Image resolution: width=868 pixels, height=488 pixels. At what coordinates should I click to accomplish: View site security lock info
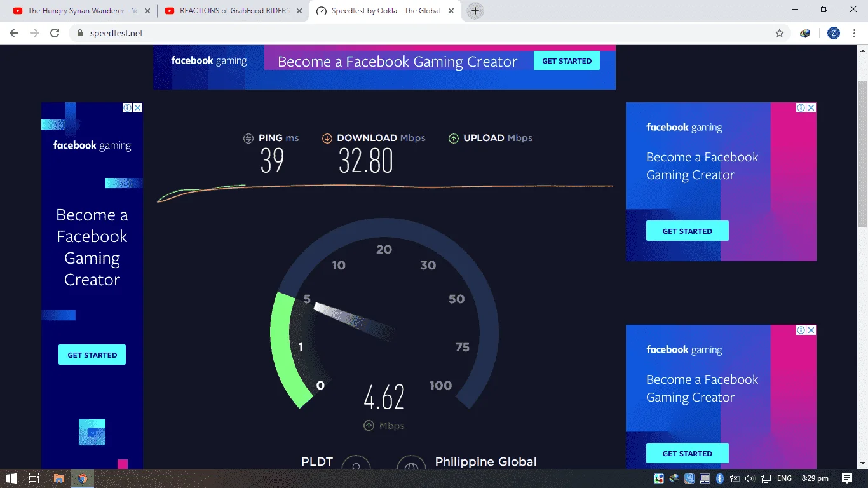pos(80,33)
